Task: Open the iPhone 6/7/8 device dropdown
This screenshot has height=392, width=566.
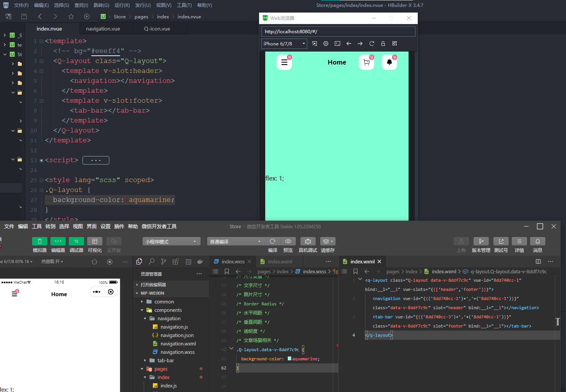Action: coord(284,44)
